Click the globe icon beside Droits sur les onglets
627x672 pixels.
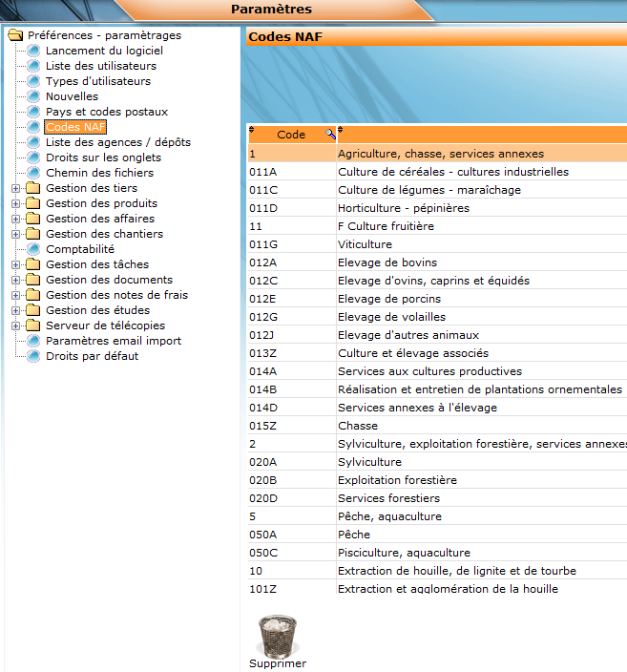[33, 157]
